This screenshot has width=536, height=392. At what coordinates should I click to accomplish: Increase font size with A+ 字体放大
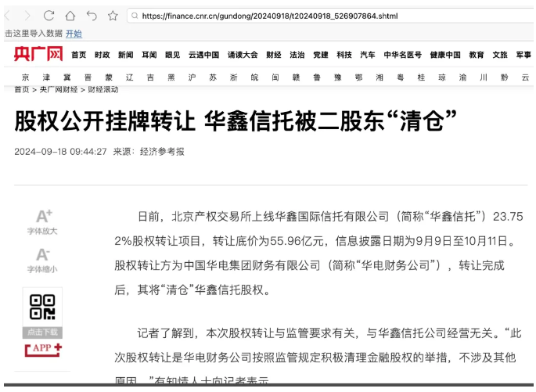pyautogui.click(x=42, y=222)
